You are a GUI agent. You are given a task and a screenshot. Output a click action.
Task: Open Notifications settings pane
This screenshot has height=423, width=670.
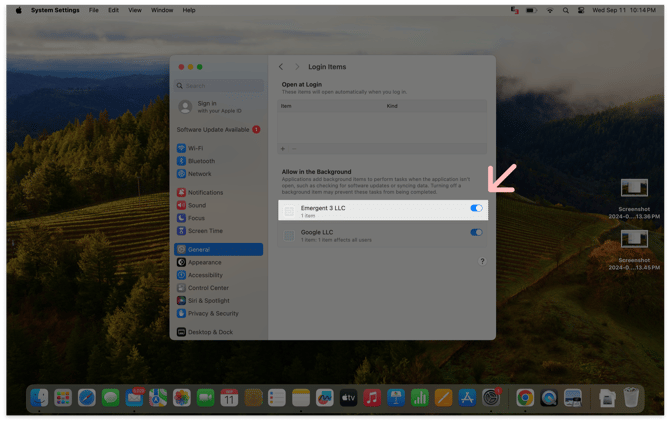coord(205,192)
